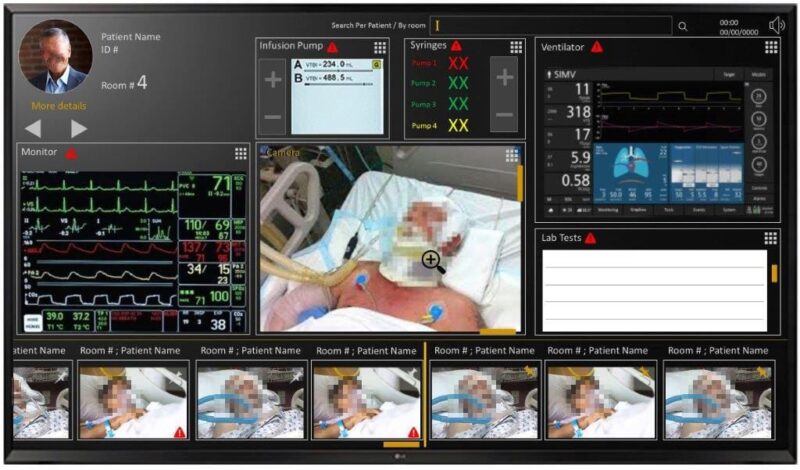Click the search magnifier icon
Image resolution: width=800 pixels, height=470 pixels.
(683, 27)
